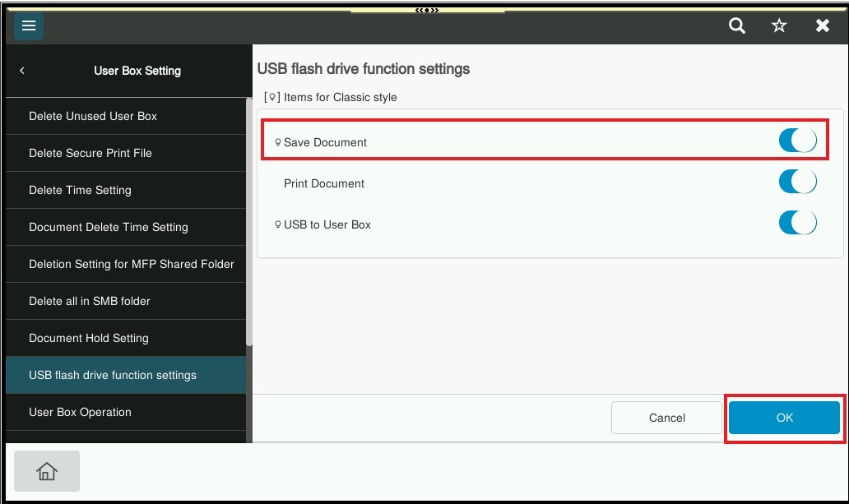The width and height of the screenshot is (849, 504).
Task: Click the sidebar vertical scrollbar
Action: pyautogui.click(x=249, y=222)
